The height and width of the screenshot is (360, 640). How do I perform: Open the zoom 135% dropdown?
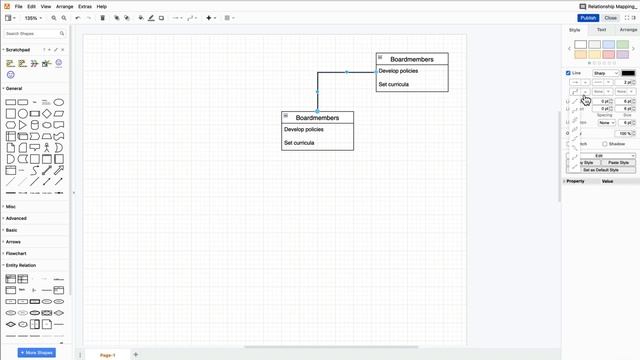pyautogui.click(x=33, y=18)
